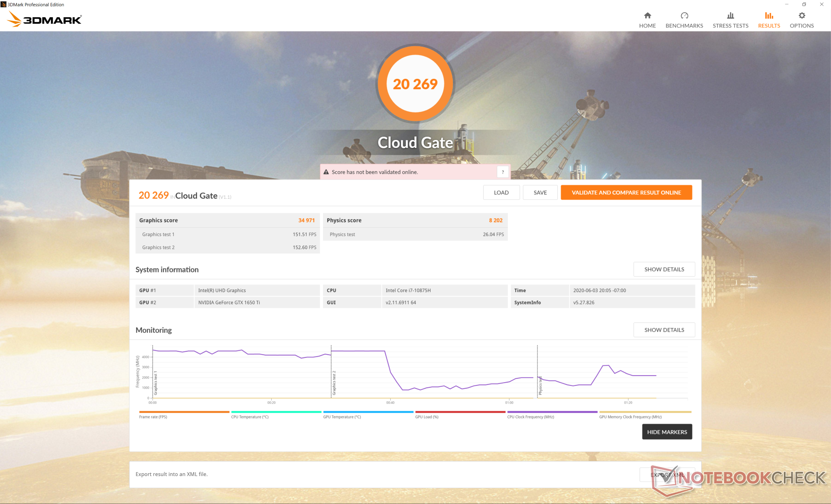Close the 3DMark window

click(x=822, y=4)
